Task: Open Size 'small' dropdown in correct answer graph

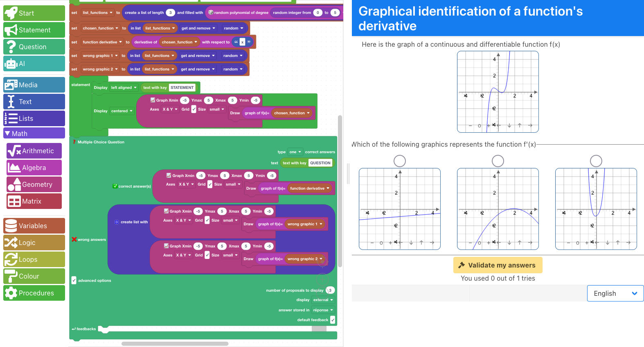Action: (x=233, y=184)
